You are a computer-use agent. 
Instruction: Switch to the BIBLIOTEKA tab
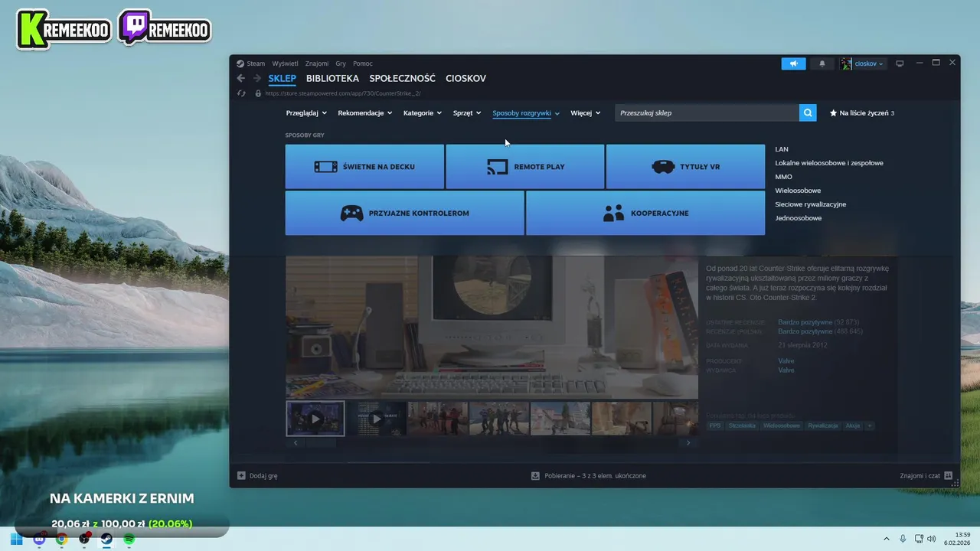(x=332, y=78)
